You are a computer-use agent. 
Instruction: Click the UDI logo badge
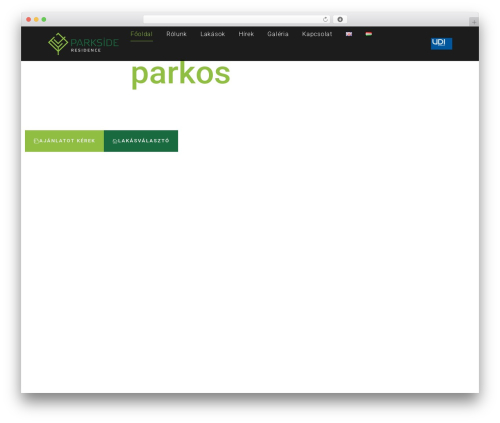[x=441, y=43]
